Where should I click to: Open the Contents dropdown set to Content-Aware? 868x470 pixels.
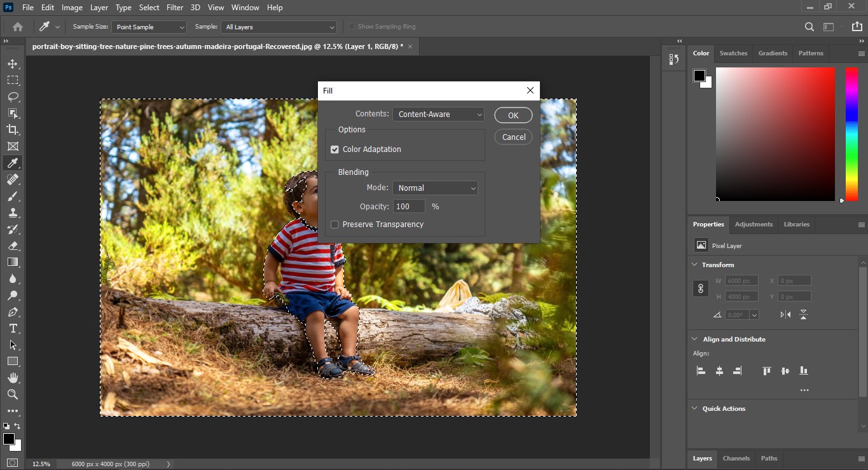coord(438,114)
